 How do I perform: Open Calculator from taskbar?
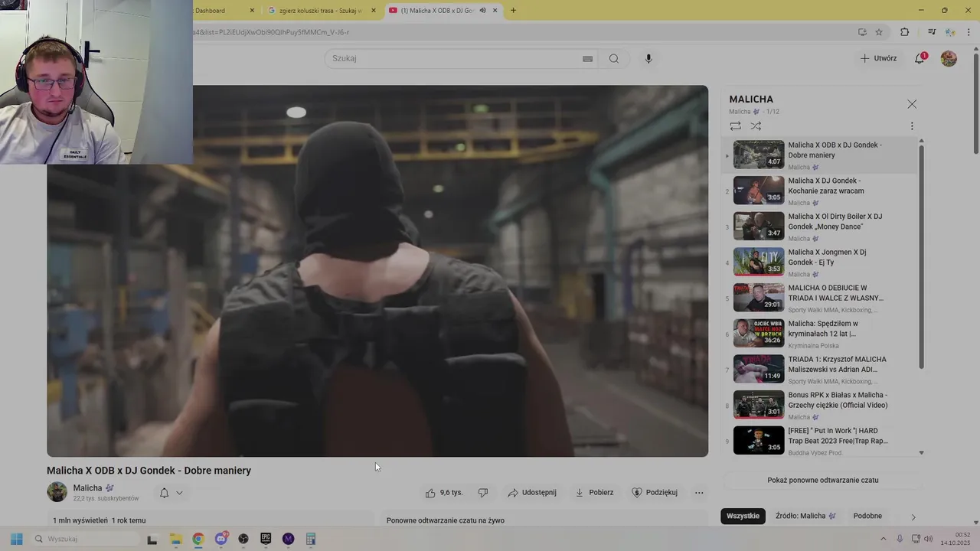(x=311, y=539)
